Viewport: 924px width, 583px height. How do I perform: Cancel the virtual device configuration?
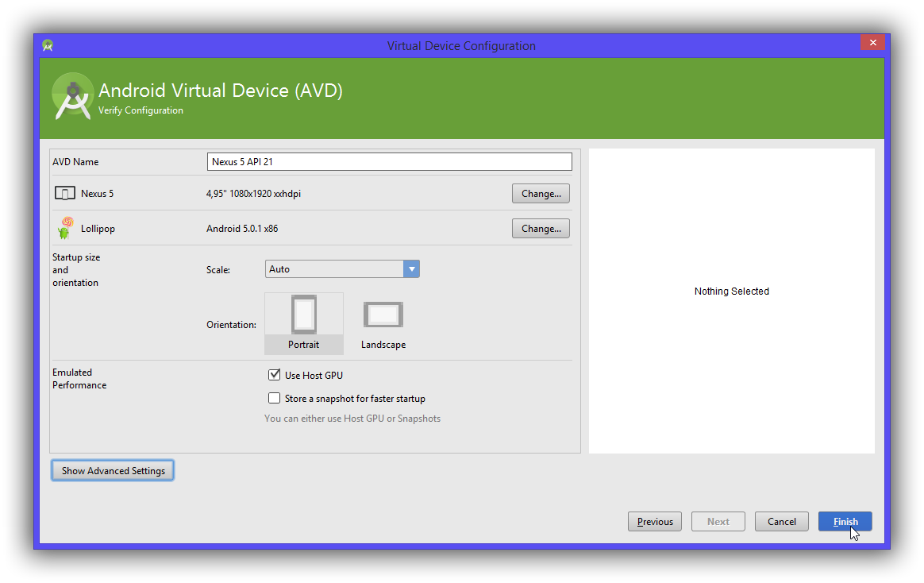[782, 522]
